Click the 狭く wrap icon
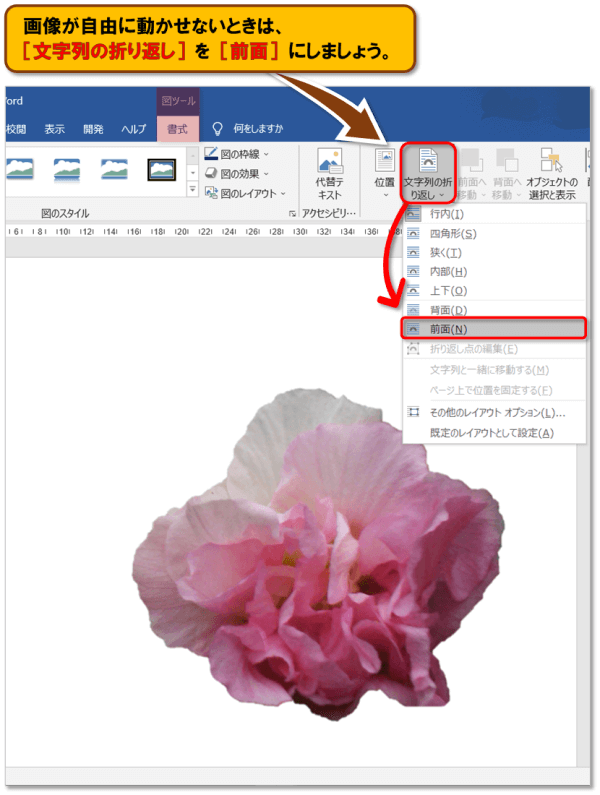The width and height of the screenshot is (600, 795). click(413, 252)
